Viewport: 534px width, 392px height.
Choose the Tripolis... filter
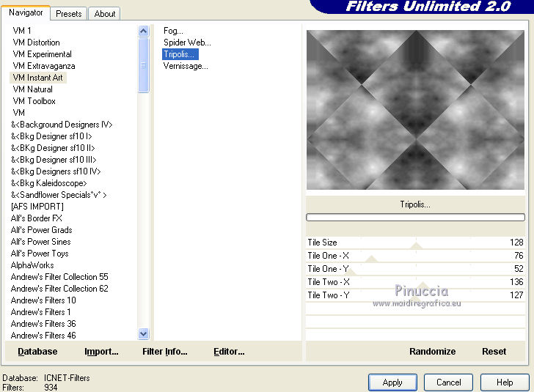click(x=179, y=54)
